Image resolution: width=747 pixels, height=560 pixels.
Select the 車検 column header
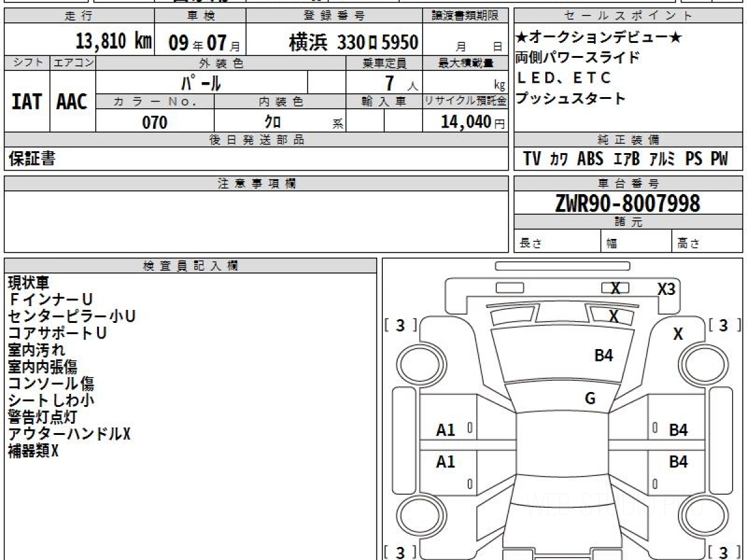pos(200,16)
